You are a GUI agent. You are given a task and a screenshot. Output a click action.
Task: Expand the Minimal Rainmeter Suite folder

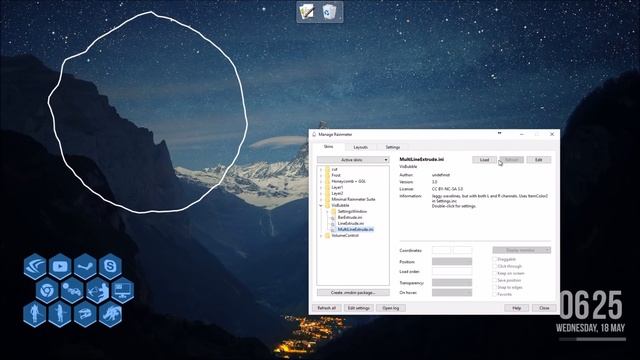click(x=321, y=199)
